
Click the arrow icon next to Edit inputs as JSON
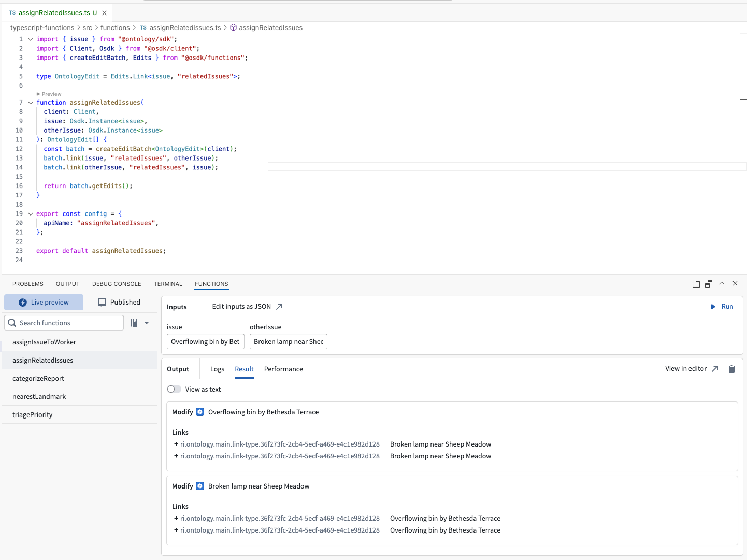tap(279, 307)
